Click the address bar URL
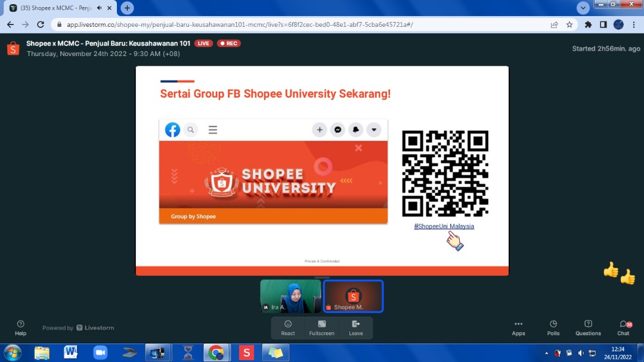 pos(239,24)
